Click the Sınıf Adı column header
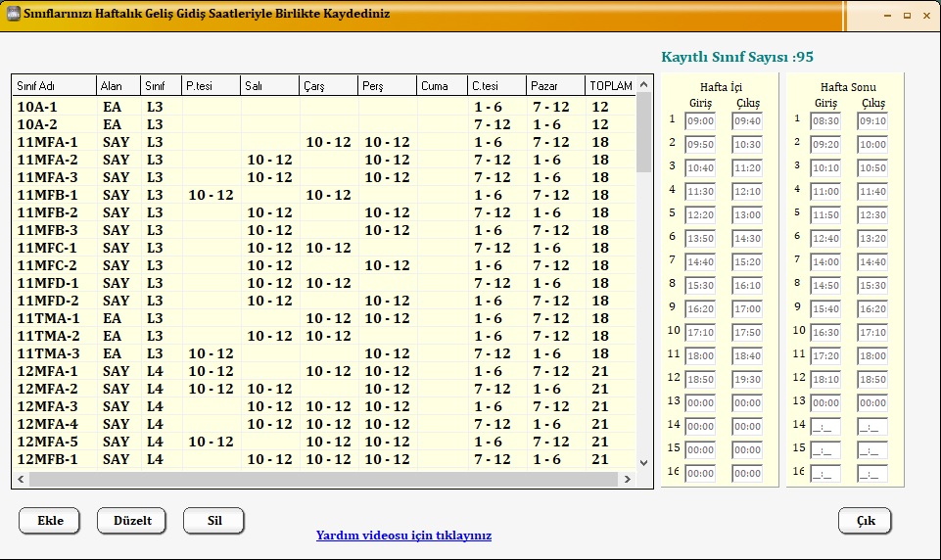Viewport: 941px width, 560px height. click(x=54, y=86)
